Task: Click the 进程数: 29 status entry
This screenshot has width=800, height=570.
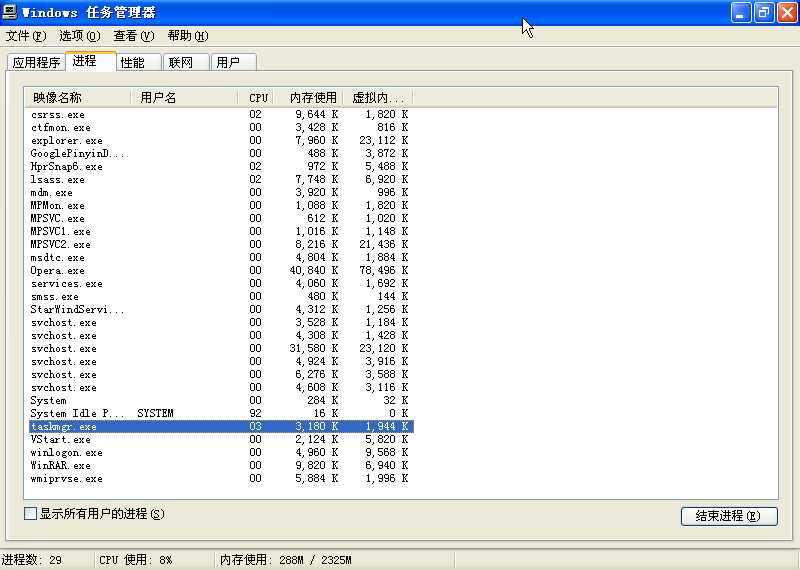Action: pos(32,560)
